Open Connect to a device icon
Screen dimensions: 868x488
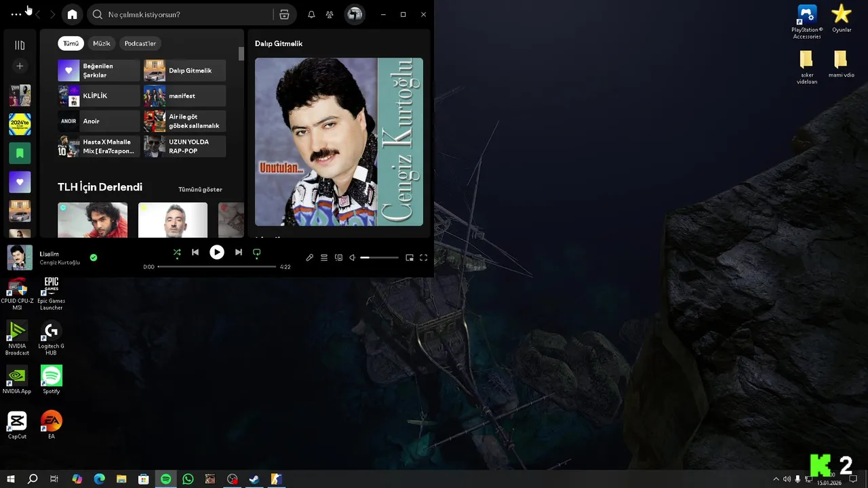[338, 258]
